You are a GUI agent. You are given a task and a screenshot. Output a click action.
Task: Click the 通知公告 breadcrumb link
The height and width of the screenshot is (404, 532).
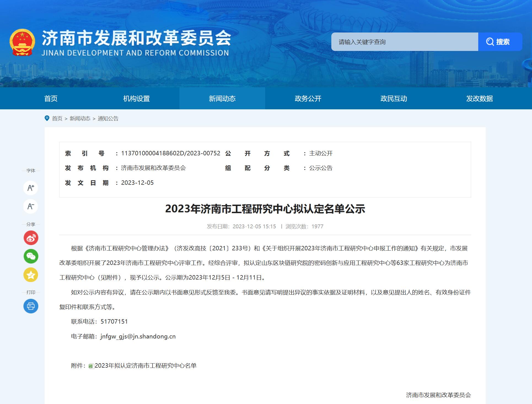click(108, 118)
